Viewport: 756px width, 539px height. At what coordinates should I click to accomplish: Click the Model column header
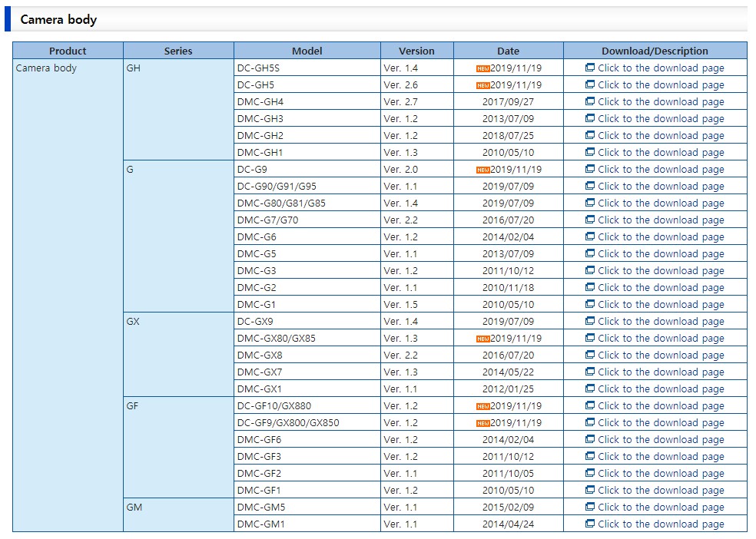307,51
